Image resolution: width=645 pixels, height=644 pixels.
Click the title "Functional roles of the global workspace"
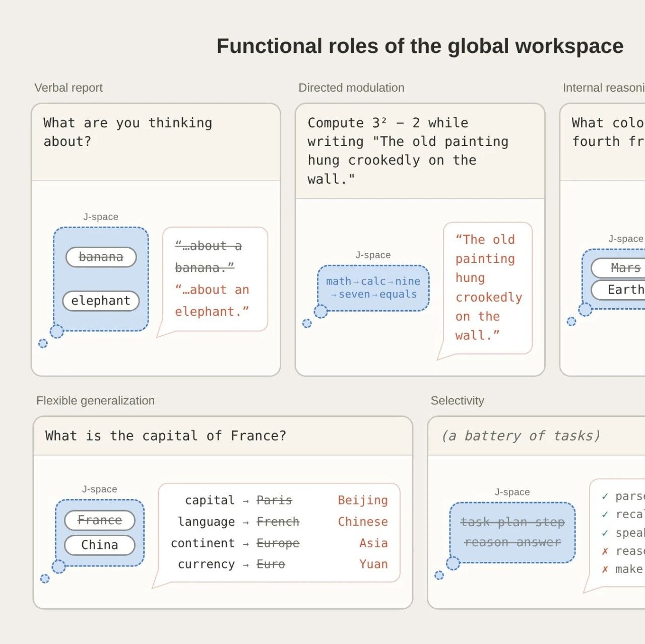[420, 46]
